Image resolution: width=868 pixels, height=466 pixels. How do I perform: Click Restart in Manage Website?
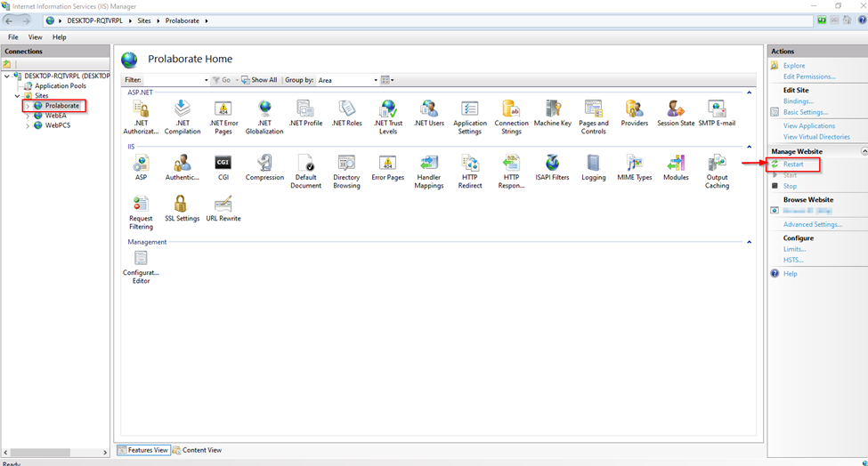click(792, 165)
